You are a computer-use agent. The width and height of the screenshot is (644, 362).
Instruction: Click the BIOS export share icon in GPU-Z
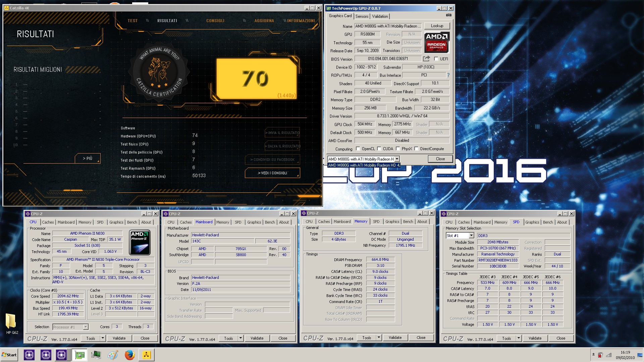[426, 59]
